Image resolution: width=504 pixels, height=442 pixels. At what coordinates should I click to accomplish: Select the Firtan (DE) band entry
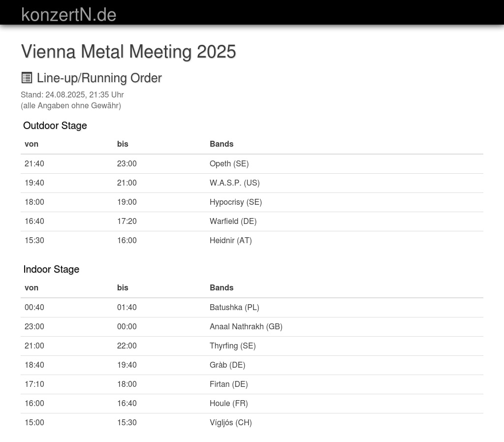pyautogui.click(x=228, y=384)
